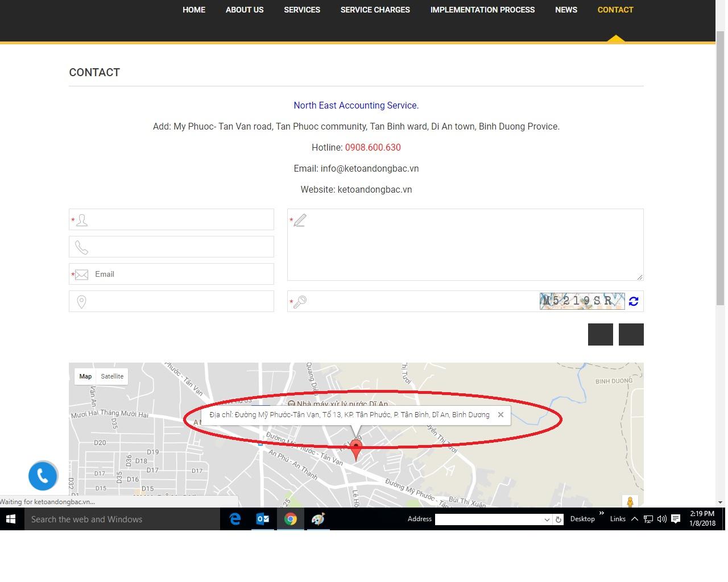The height and width of the screenshot is (582, 728).
Task: Open the Windows Start menu
Action: coord(11,519)
